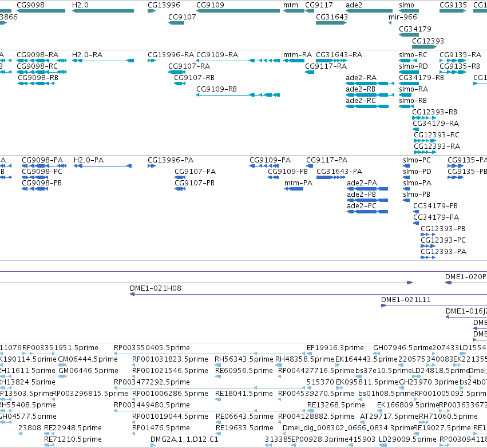Open the 'GM06444.5prime' EST label
487x448 pixels.
tap(88, 359)
